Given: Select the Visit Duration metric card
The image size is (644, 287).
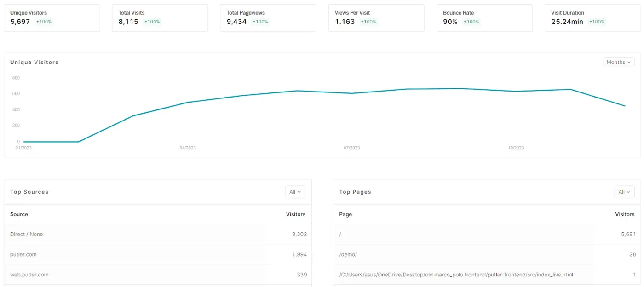Looking at the screenshot, I should click(x=592, y=18).
